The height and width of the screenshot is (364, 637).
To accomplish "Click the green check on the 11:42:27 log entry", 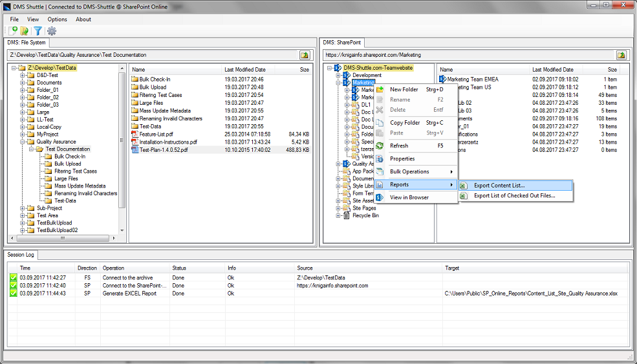I will point(14,278).
